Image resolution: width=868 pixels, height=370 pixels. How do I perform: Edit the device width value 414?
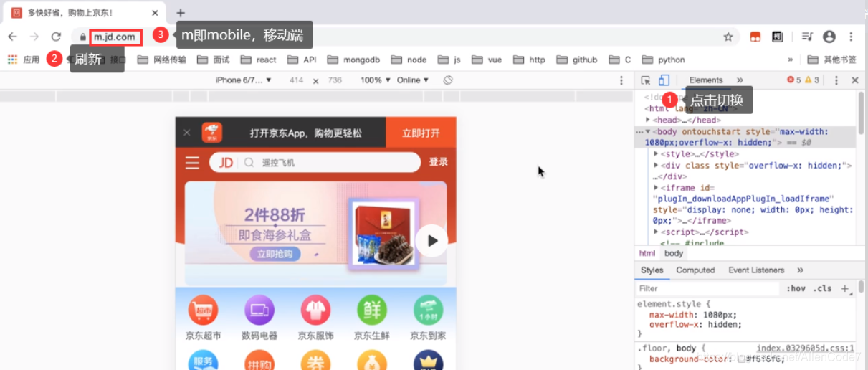296,80
